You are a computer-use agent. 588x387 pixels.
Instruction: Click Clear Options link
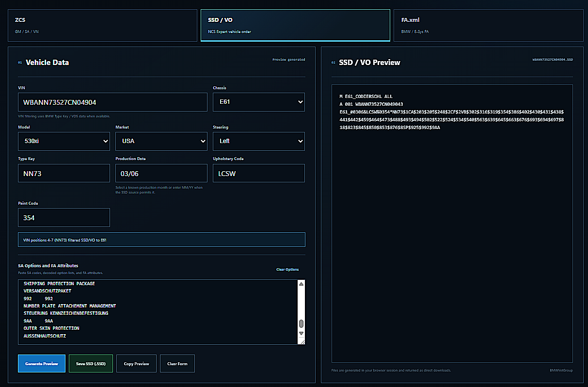tap(287, 270)
